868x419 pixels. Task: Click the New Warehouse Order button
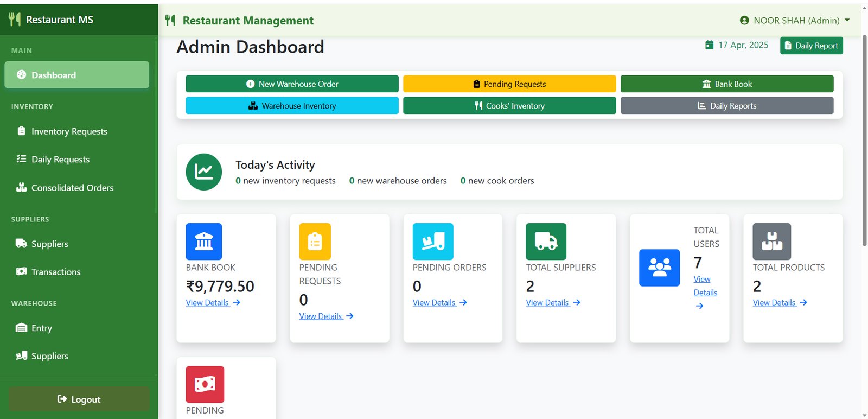click(x=292, y=84)
